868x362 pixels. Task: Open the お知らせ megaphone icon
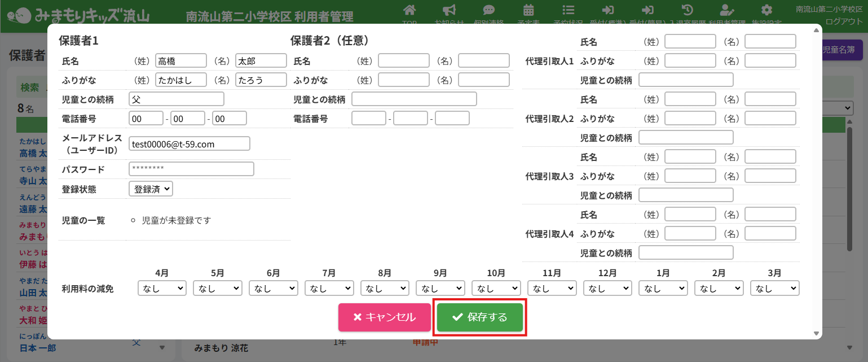pyautogui.click(x=449, y=10)
